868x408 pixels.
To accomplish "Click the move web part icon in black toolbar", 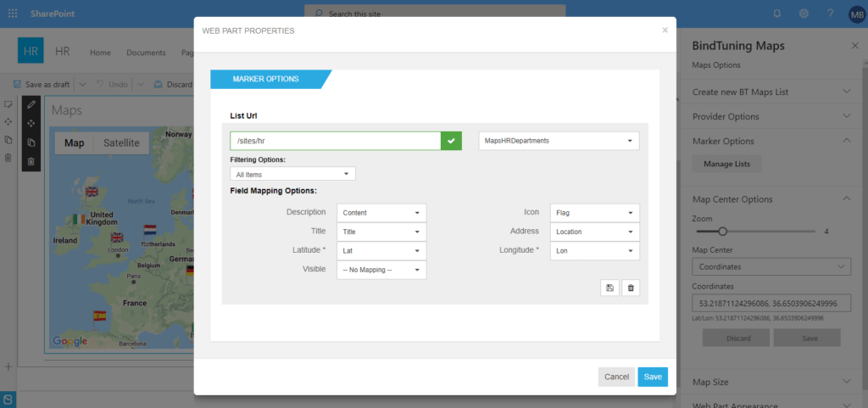I will [x=31, y=124].
